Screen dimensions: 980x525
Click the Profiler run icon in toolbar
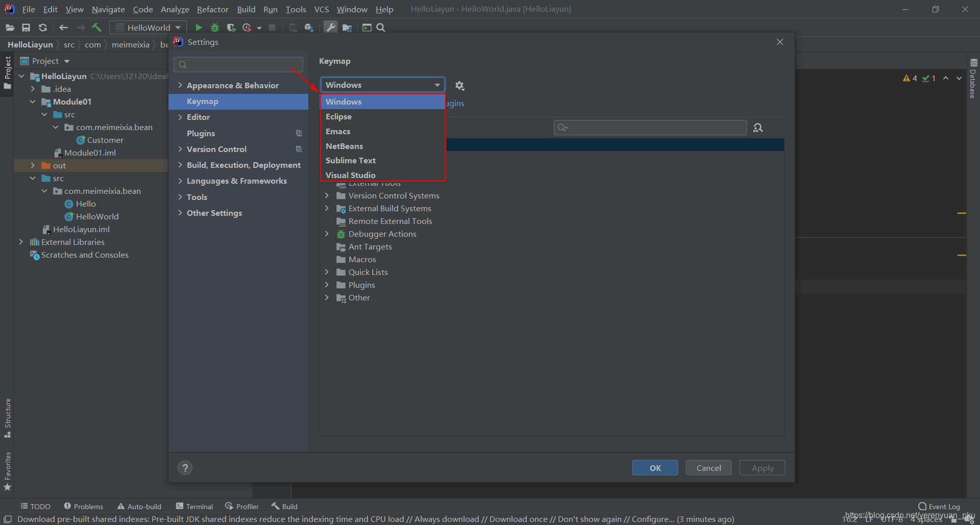[248, 28]
